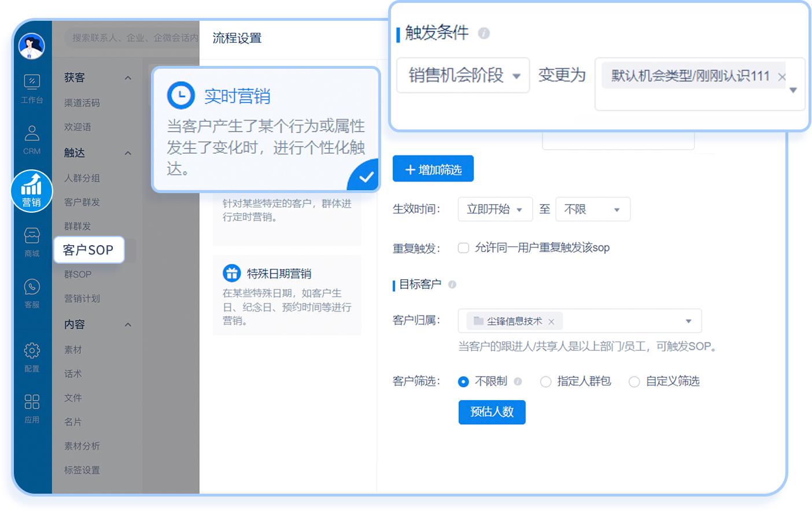Open the 立即开始 effective time dropdown
This screenshot has height=511, width=812.
click(495, 209)
